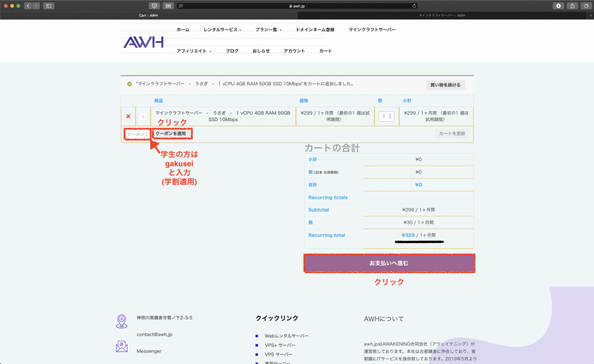594x364 pixels.
Task: Click the カートを更新 button
Action: 452,133
